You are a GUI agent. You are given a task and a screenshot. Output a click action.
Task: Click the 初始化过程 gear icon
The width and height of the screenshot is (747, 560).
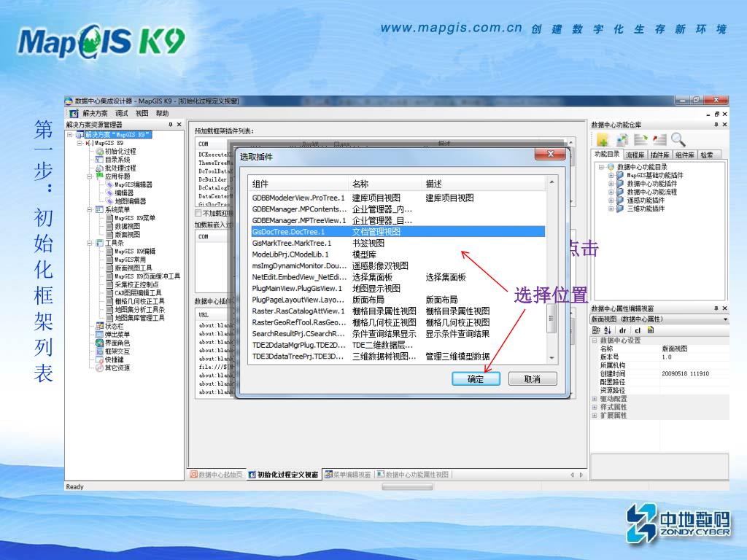pyautogui.click(x=99, y=152)
